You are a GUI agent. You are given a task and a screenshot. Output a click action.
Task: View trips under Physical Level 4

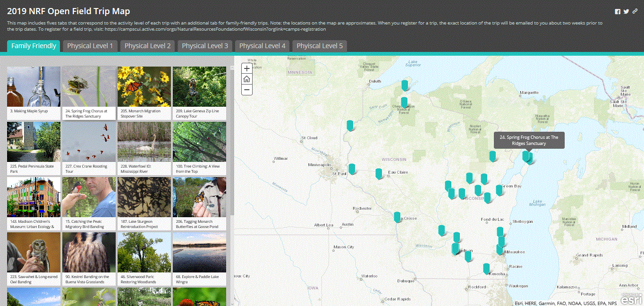[x=262, y=46]
